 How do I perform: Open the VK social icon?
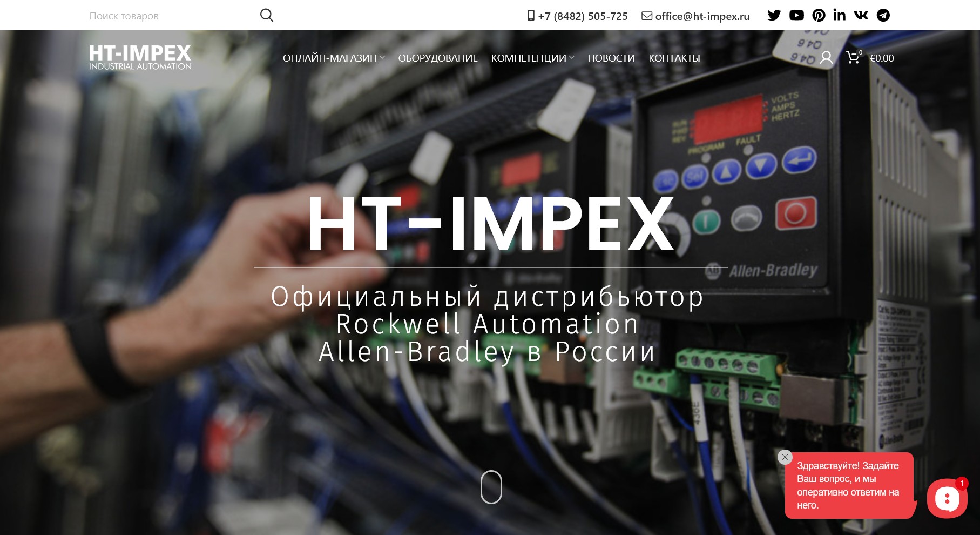[861, 15]
